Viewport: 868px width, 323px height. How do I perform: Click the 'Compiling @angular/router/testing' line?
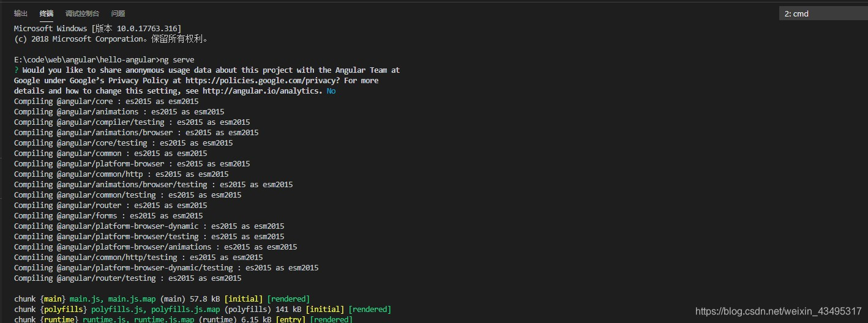128,278
